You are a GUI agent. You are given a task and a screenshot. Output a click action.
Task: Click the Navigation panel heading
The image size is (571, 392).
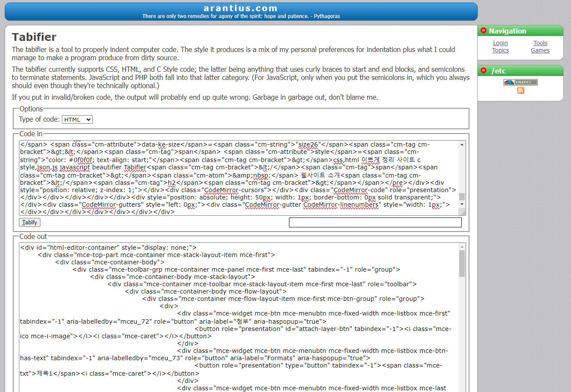507,31
